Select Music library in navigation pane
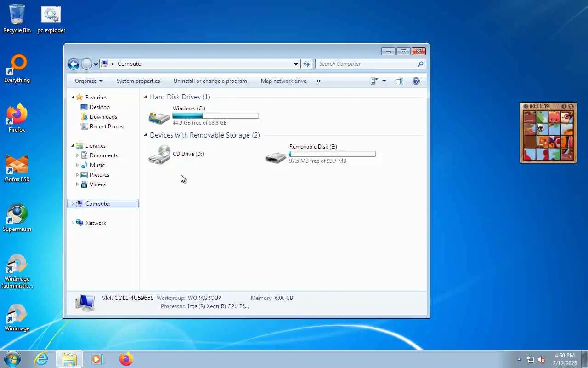 point(97,165)
